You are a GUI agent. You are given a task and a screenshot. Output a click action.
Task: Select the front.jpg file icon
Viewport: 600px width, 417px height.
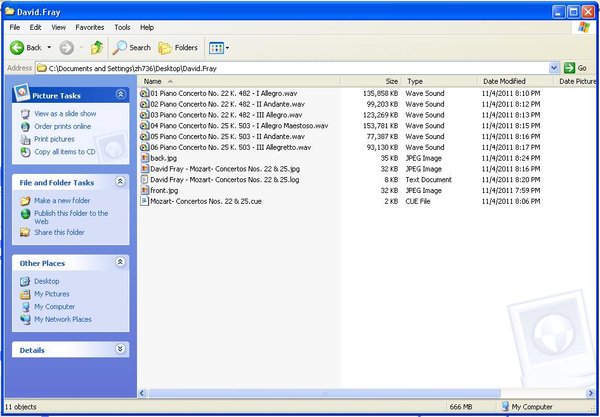pos(145,190)
